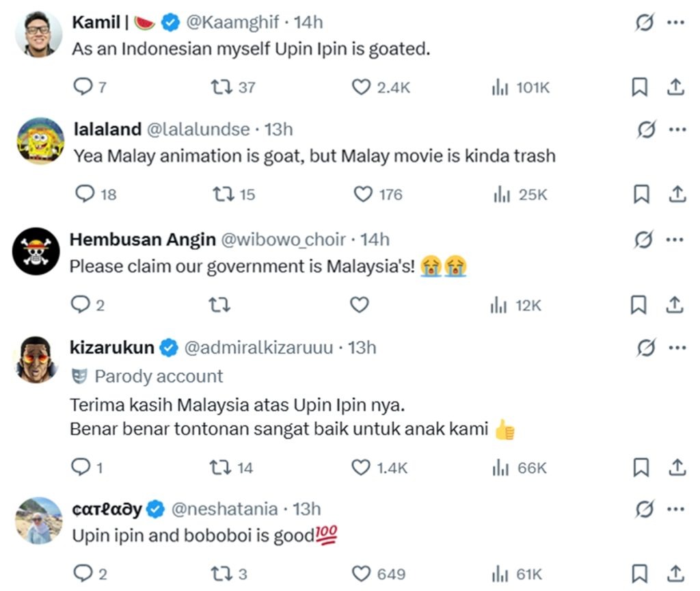Viewport: 700px width, 591px height.
Task: Like Kamil's Upin Ipin goated tweet
Action: pyautogui.click(x=360, y=88)
